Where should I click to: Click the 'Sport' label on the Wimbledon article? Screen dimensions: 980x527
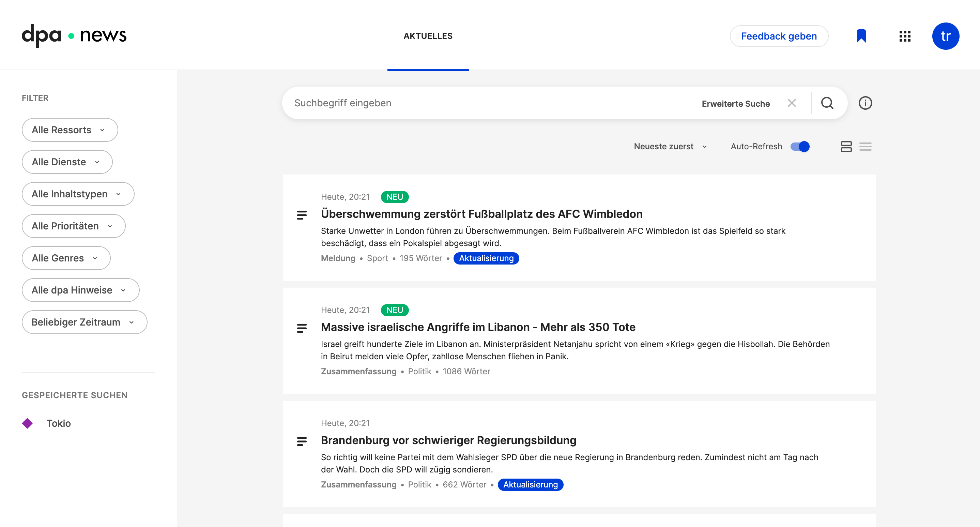[x=378, y=258]
